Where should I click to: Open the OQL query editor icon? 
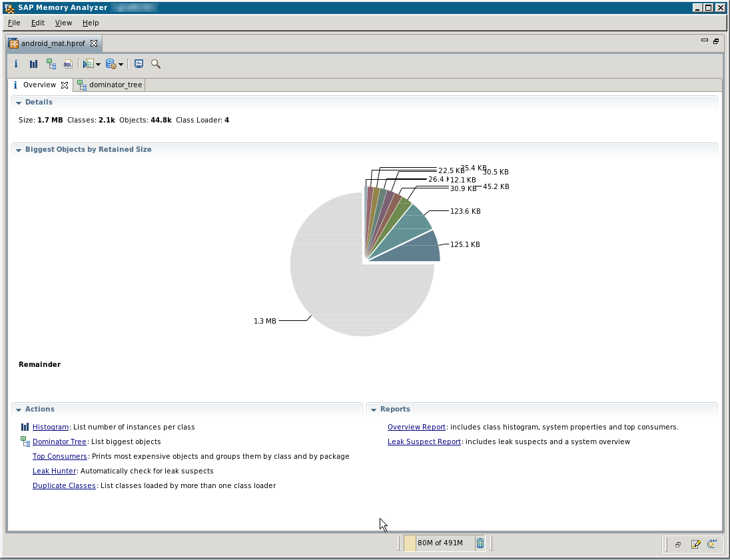point(68,64)
